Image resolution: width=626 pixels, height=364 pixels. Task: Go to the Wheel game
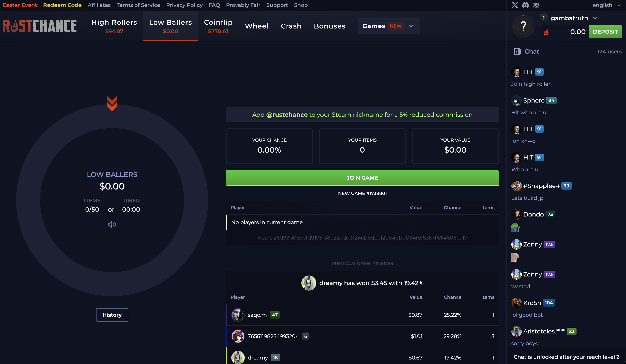coord(257,26)
